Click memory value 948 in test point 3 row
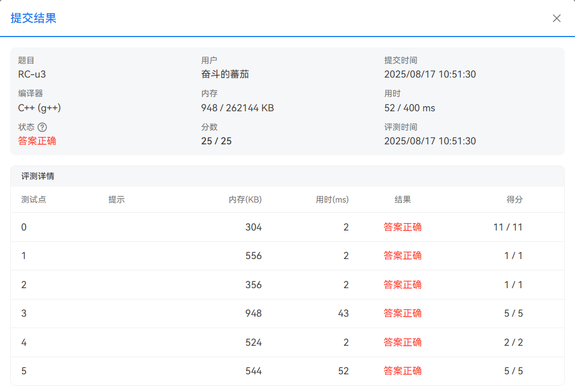 click(x=253, y=313)
